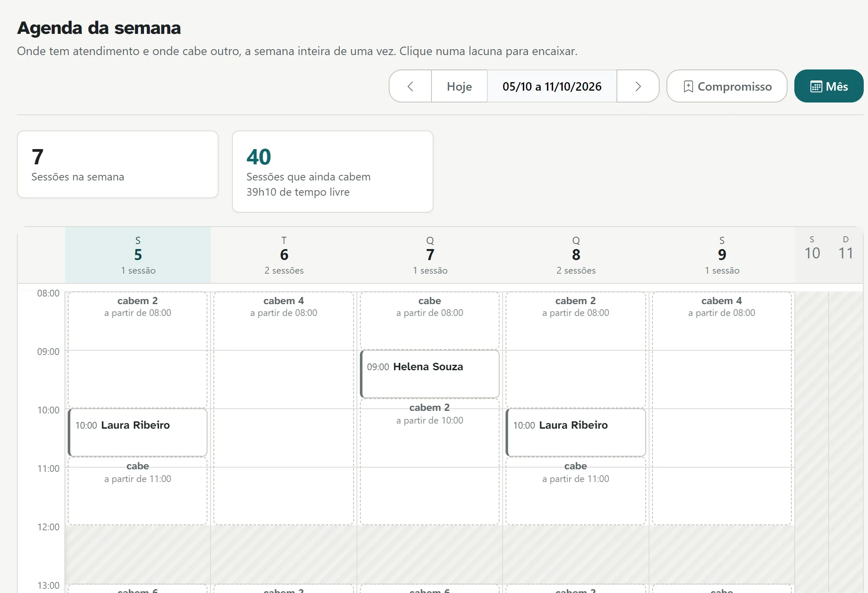The image size is (868, 593).
Task: Add a new Compromisso
Action: coord(727,86)
